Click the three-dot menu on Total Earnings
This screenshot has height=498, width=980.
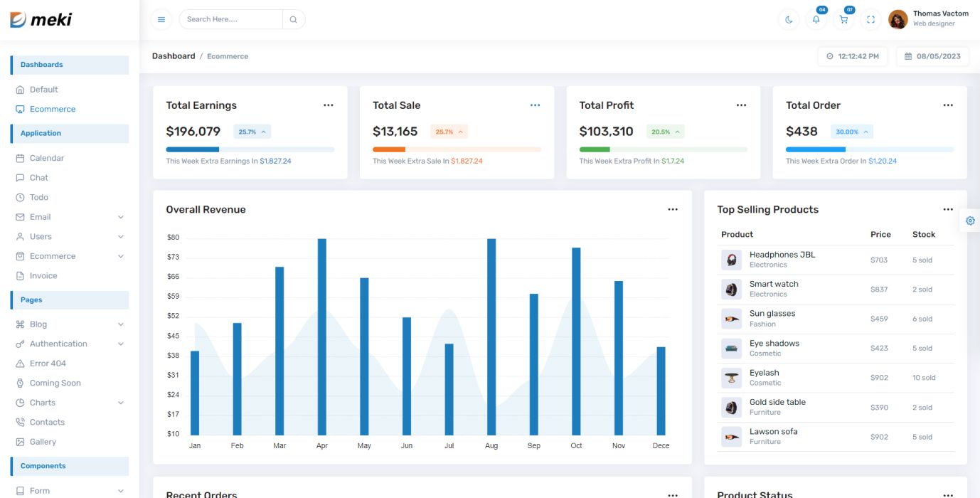point(328,105)
